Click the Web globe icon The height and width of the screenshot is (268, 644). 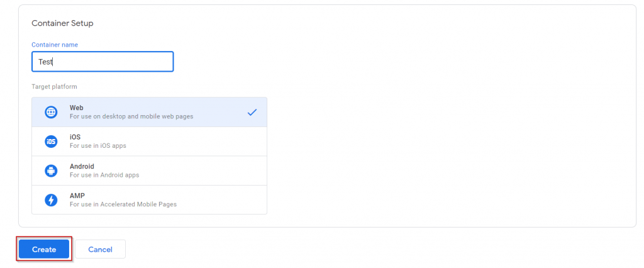[51, 112]
